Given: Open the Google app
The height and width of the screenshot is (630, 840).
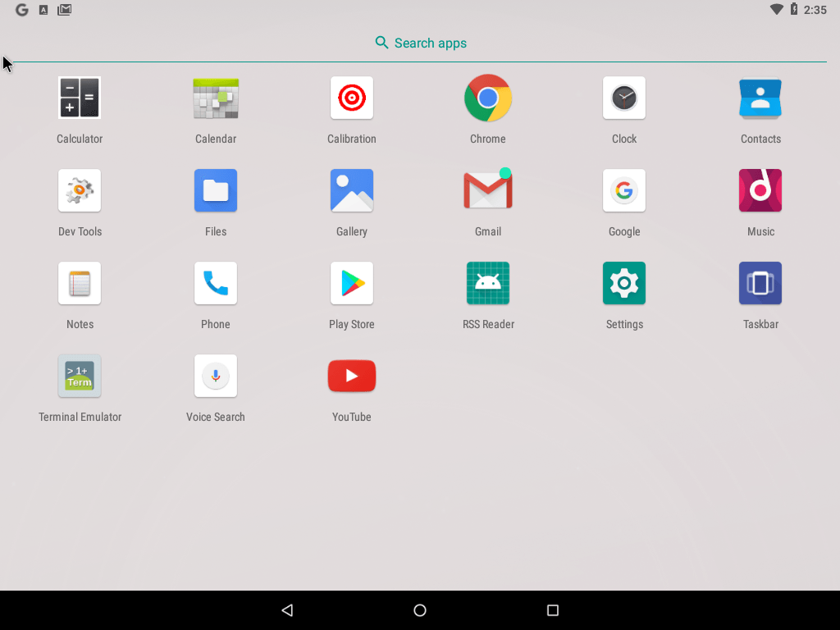Looking at the screenshot, I should click(x=624, y=190).
